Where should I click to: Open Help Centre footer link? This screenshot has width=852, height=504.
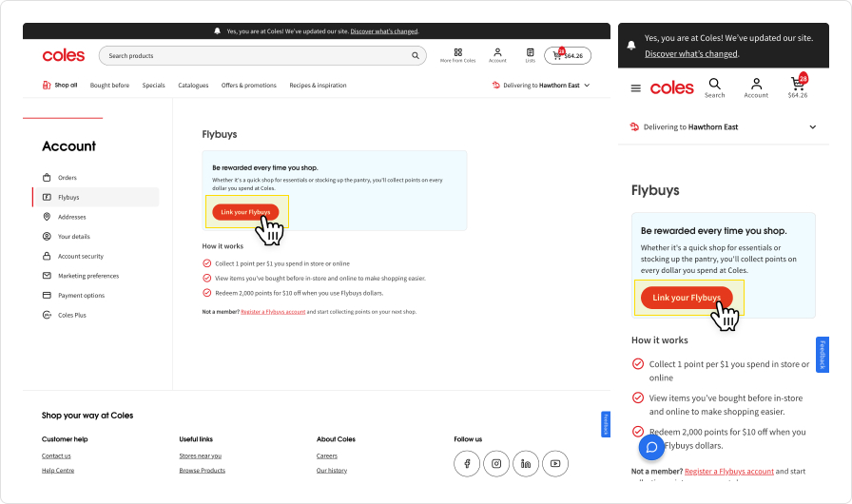(x=58, y=471)
